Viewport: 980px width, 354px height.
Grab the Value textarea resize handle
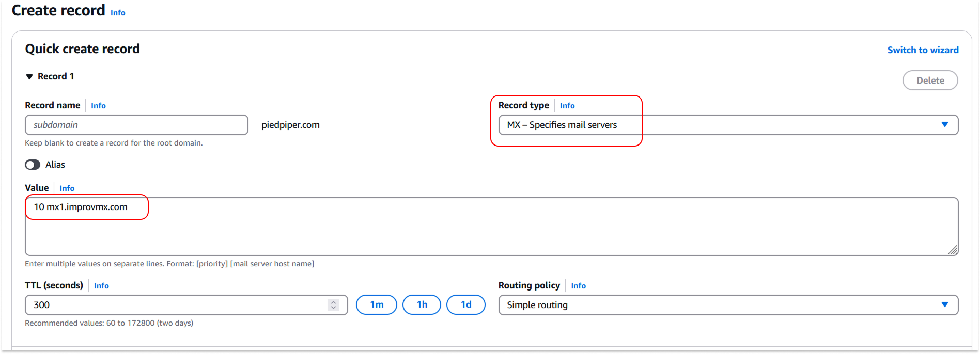click(953, 250)
